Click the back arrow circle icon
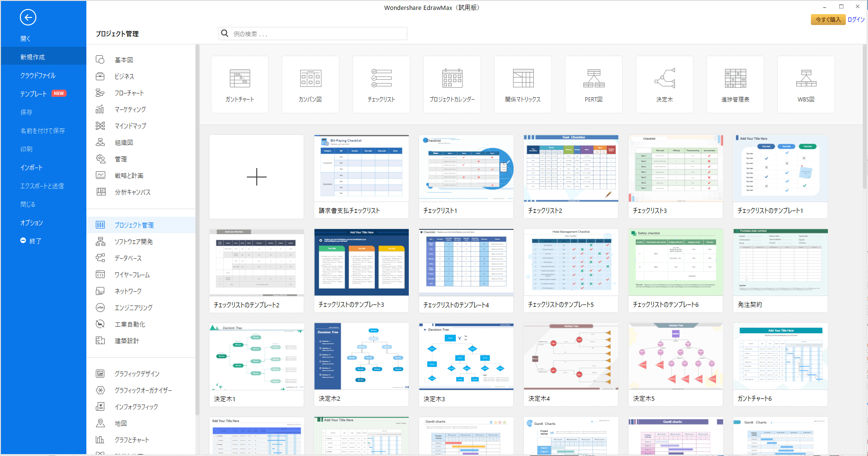This screenshot has width=868, height=456. click(x=28, y=17)
